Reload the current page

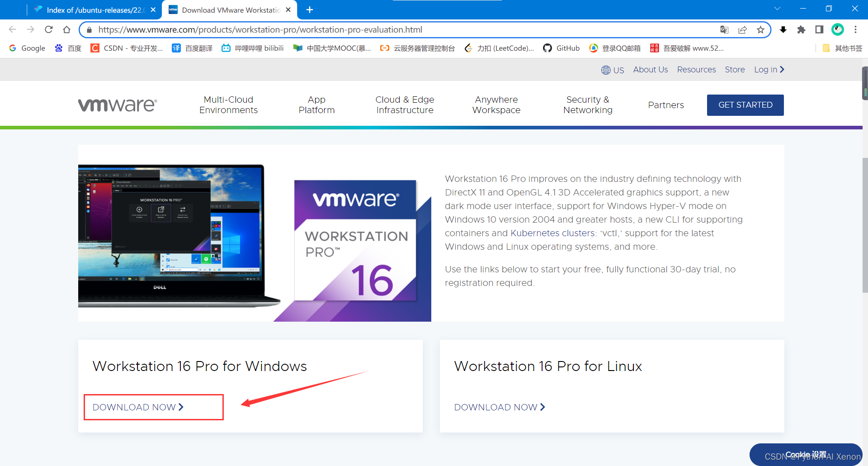(x=48, y=29)
